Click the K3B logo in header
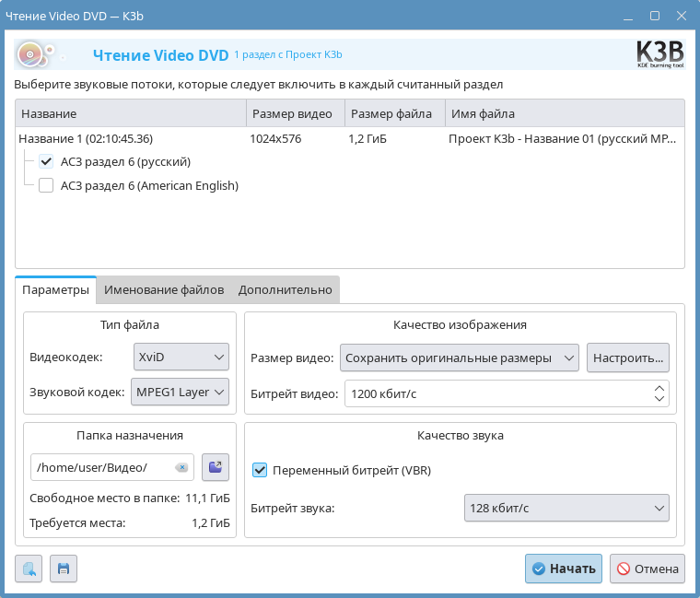This screenshot has width=700, height=598. [x=659, y=54]
